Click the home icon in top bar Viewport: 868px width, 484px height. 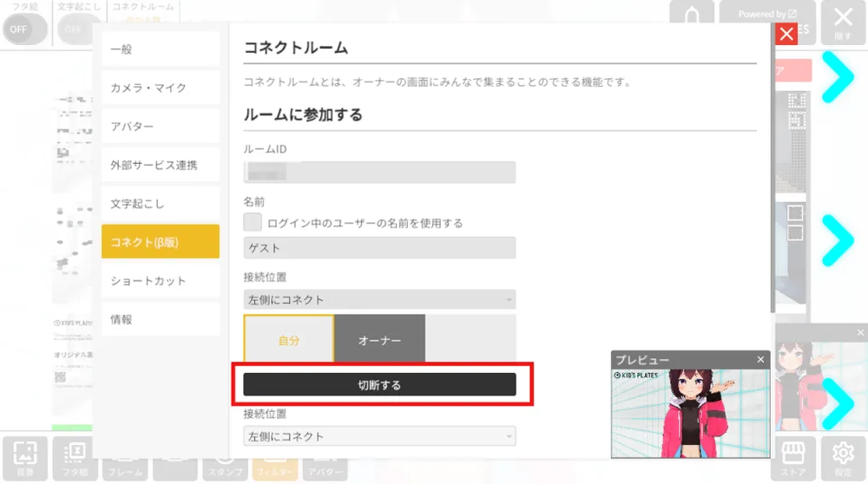point(692,15)
